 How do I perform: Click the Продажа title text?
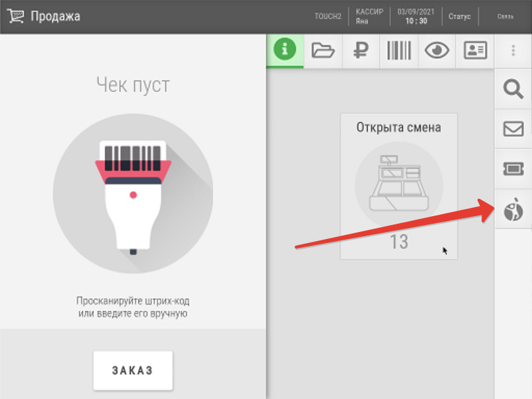click(x=55, y=17)
